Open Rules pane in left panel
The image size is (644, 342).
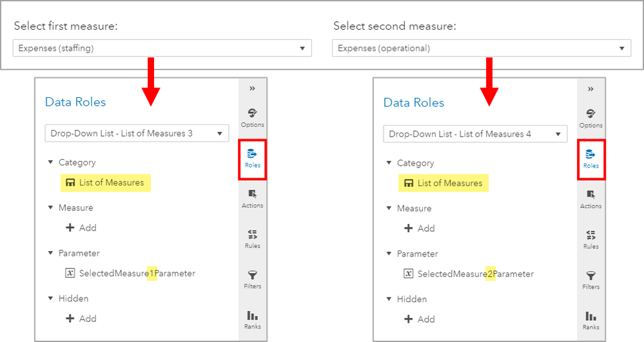[252, 238]
